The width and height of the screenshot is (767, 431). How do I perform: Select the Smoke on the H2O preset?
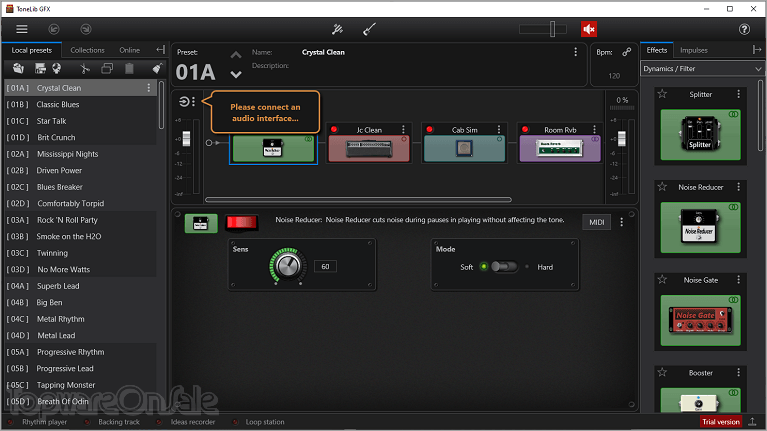coord(81,236)
